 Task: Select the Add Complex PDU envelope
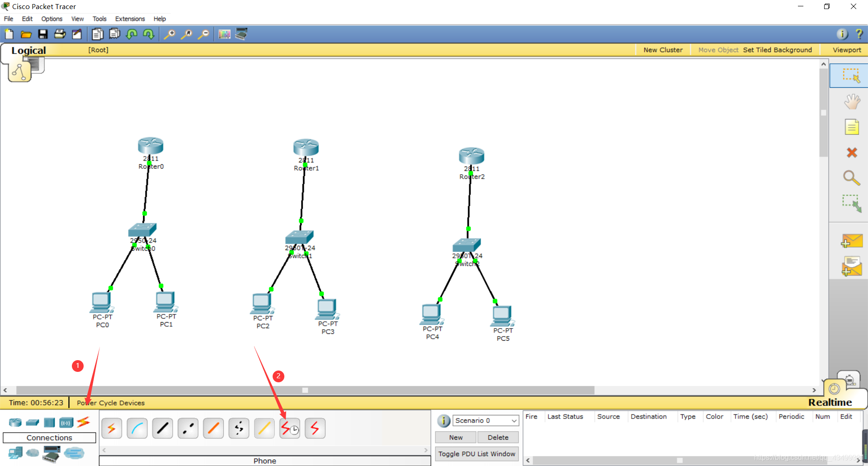pyautogui.click(x=852, y=266)
